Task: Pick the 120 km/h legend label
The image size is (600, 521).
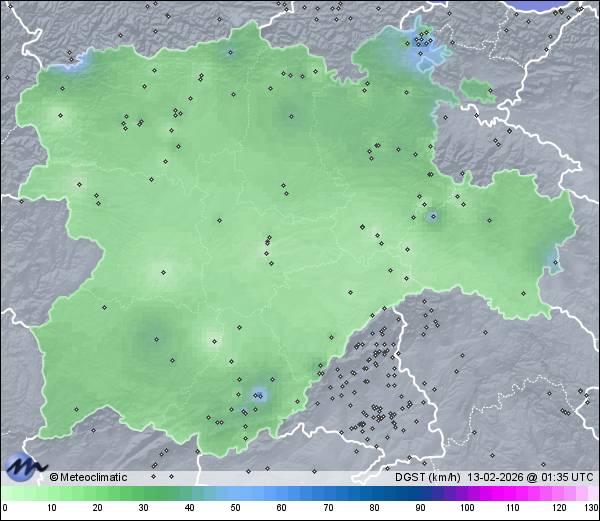Action: click(559, 508)
